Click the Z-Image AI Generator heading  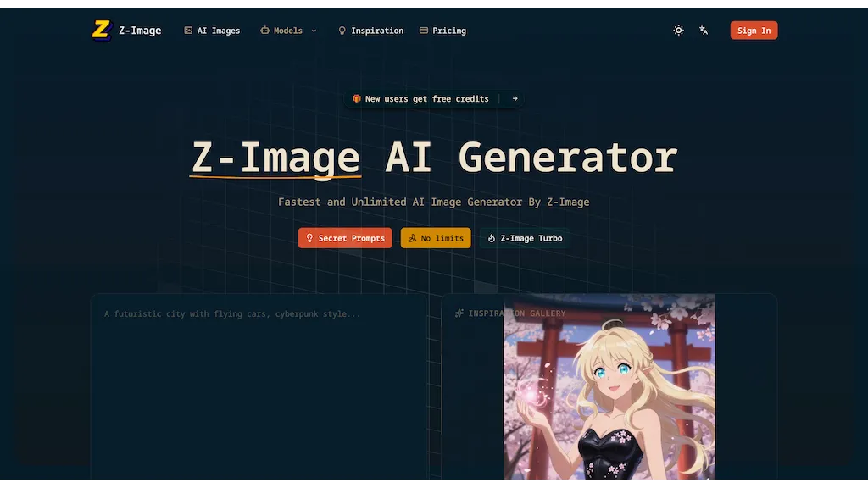pos(435,158)
